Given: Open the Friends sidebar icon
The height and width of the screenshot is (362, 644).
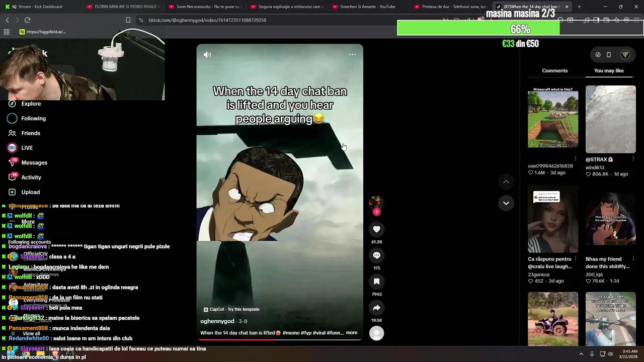Looking at the screenshot, I should [x=12, y=133].
